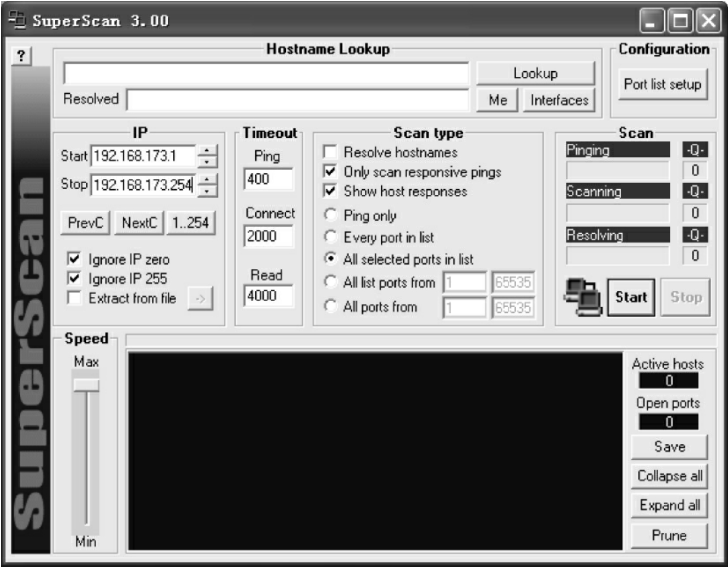Click Collapse all
Image resolution: width=728 pixels, height=567 pixels.
[669, 476]
